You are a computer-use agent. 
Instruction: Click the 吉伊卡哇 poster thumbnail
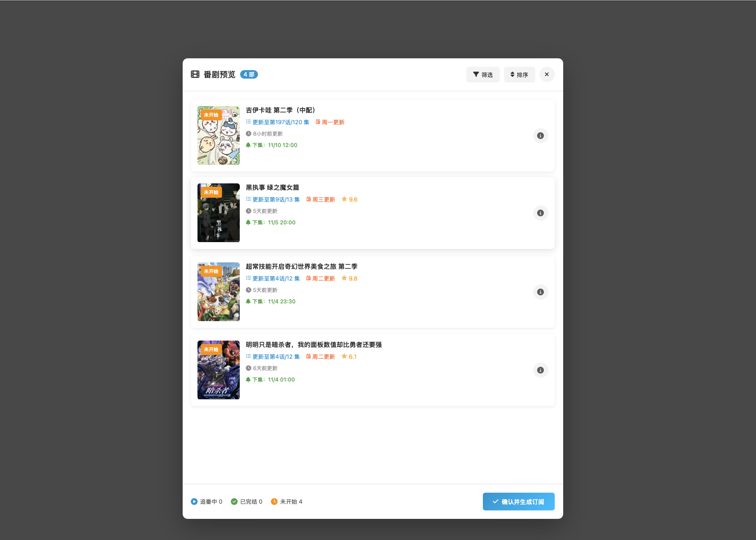coord(219,135)
